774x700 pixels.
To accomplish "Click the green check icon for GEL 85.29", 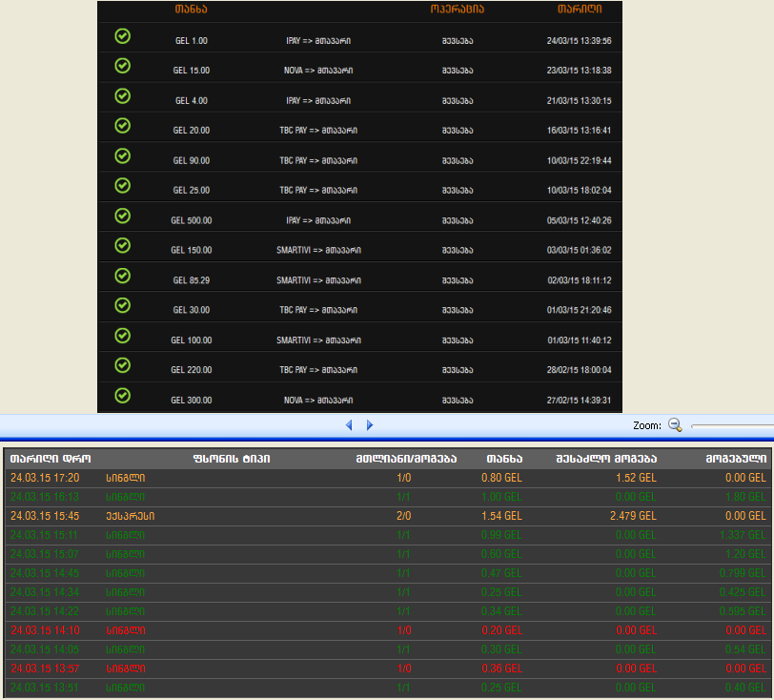I will click(122, 276).
